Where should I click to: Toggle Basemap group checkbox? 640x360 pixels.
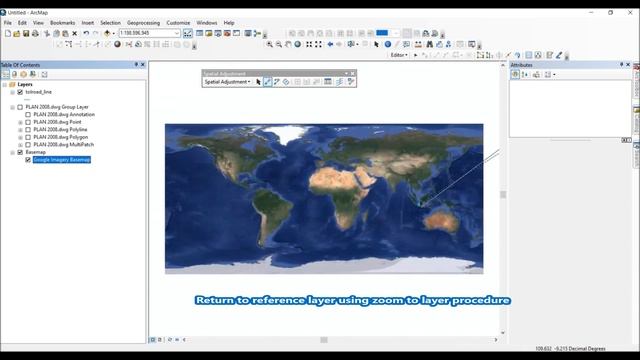20,152
